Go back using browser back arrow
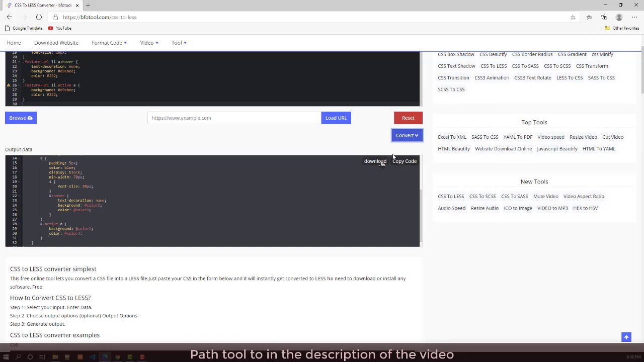Image resolution: width=644 pixels, height=362 pixels. point(9,17)
